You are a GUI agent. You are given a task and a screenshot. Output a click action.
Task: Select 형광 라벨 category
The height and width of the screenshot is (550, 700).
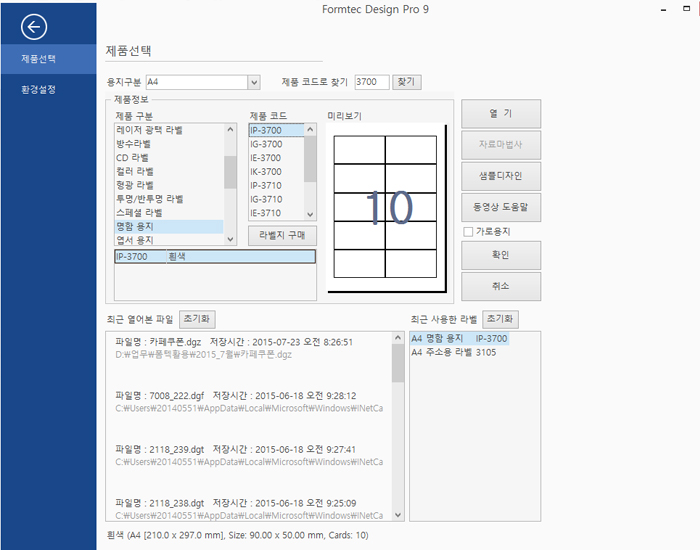pyautogui.click(x=169, y=185)
